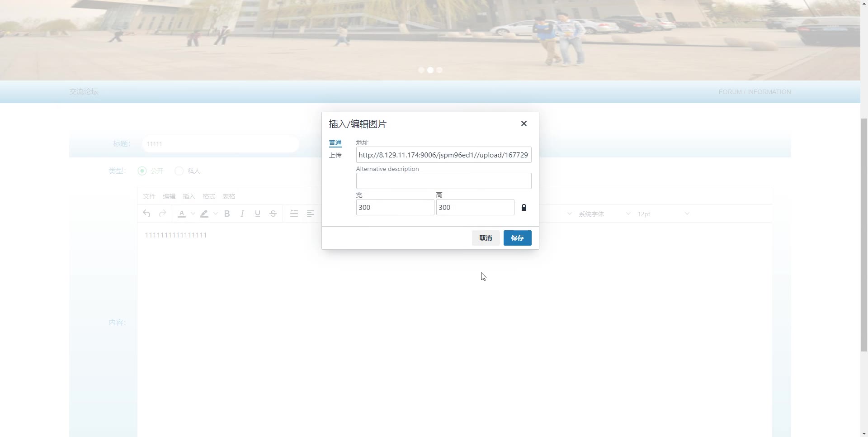Select the 公开 radio button
The height and width of the screenshot is (437, 868).
(142, 171)
